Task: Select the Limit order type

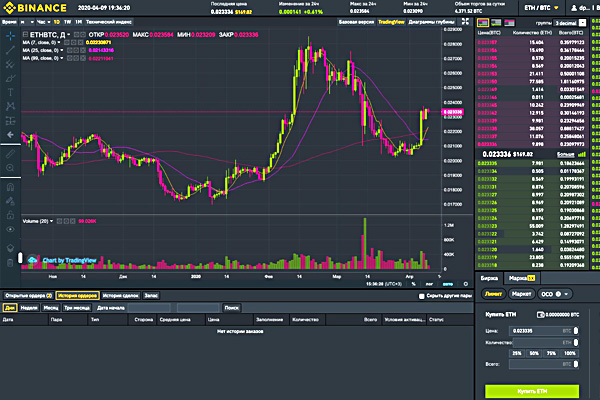Action: [493, 294]
